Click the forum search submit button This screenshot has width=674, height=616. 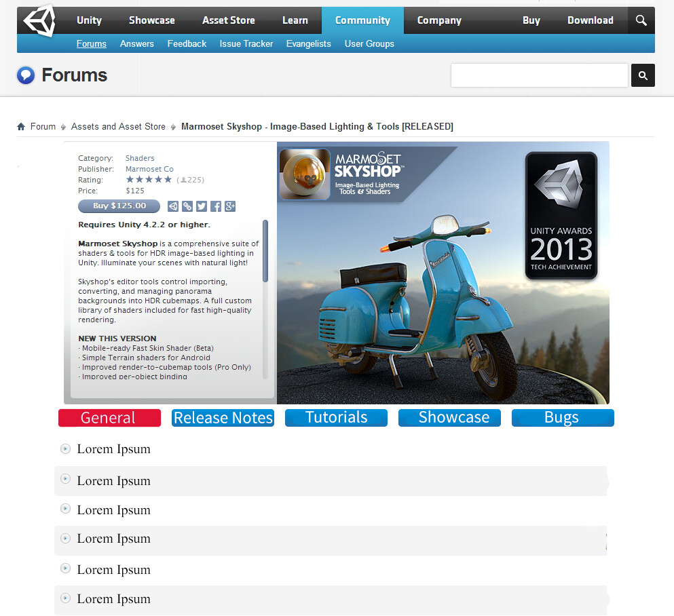(643, 75)
